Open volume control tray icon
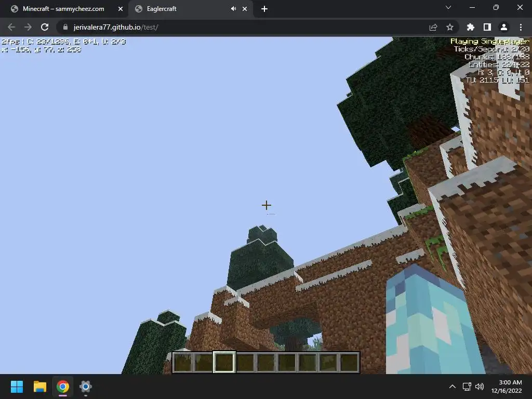532x399 pixels. (x=480, y=387)
